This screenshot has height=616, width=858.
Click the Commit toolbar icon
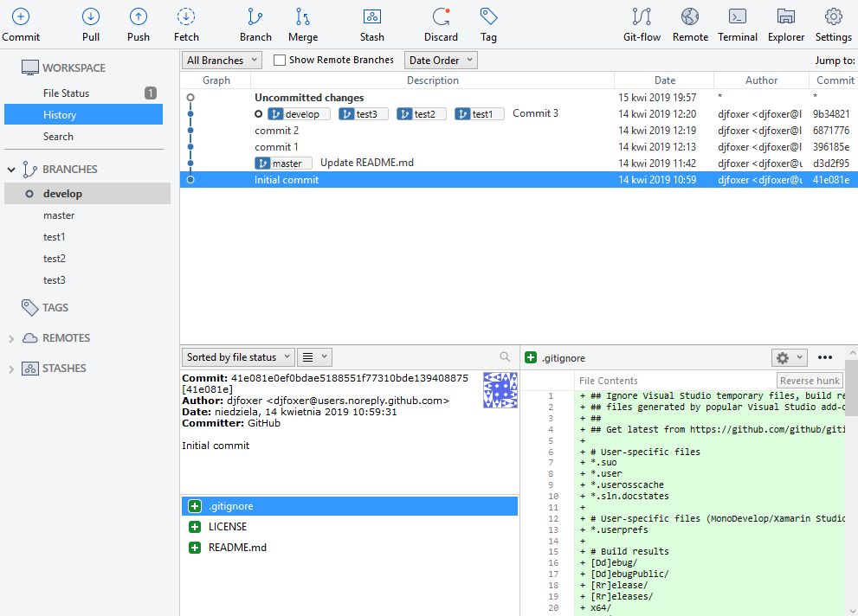21,17
